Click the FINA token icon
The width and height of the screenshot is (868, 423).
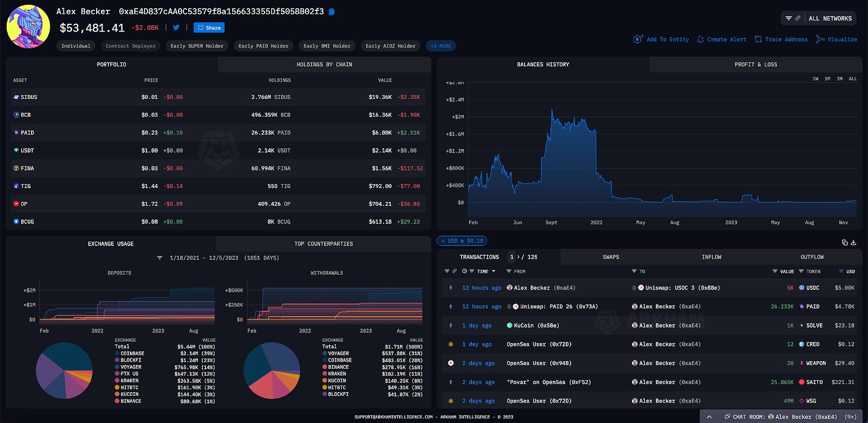[x=16, y=168]
